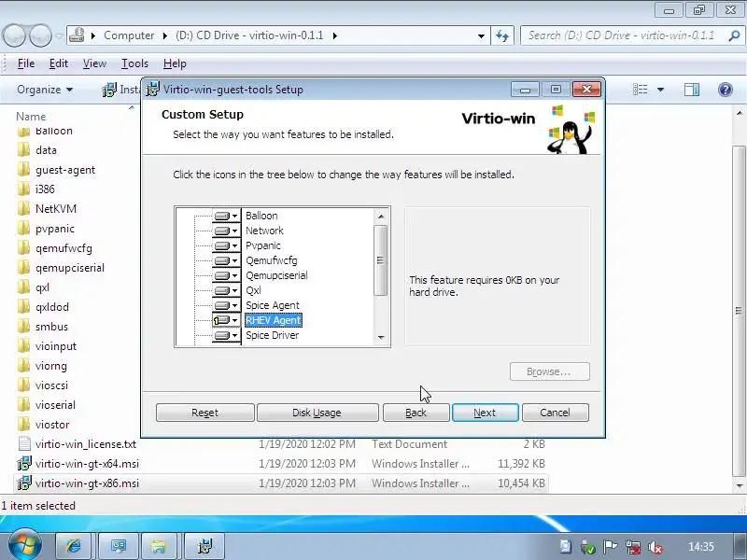Click the search magnifier icon
The height and width of the screenshot is (560, 747).
pyautogui.click(x=734, y=35)
